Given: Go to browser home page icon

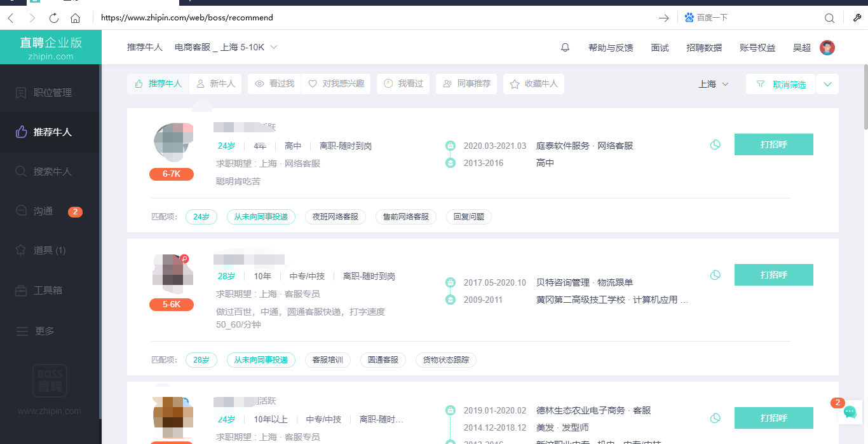Looking at the screenshot, I should tap(76, 18).
